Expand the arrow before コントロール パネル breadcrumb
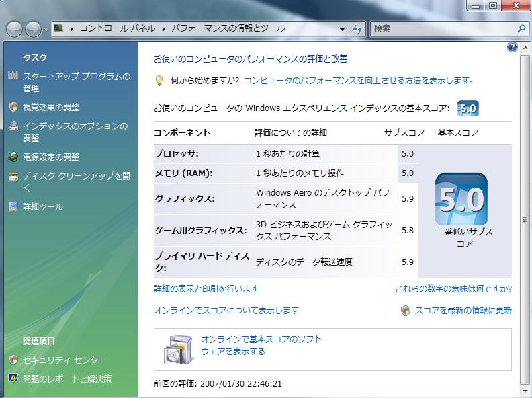 pyautogui.click(x=72, y=29)
